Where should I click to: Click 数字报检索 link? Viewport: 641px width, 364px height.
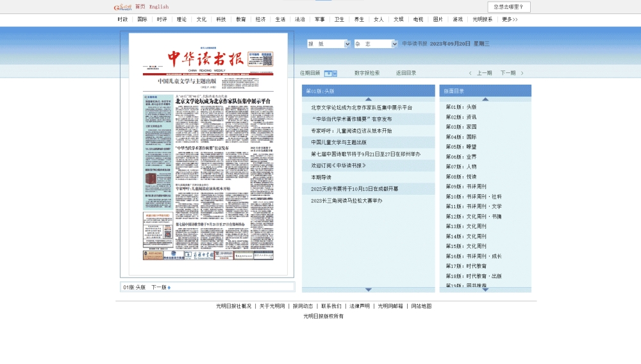pyautogui.click(x=367, y=73)
